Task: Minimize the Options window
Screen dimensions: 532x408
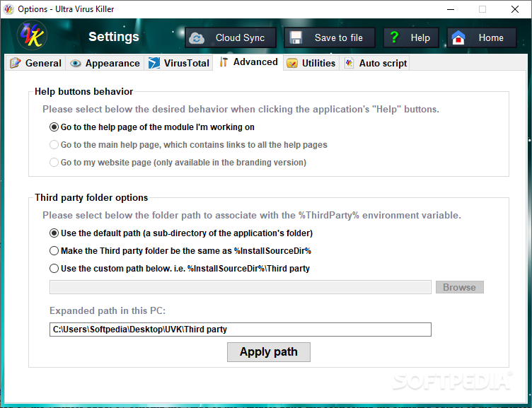Action: (x=451, y=9)
